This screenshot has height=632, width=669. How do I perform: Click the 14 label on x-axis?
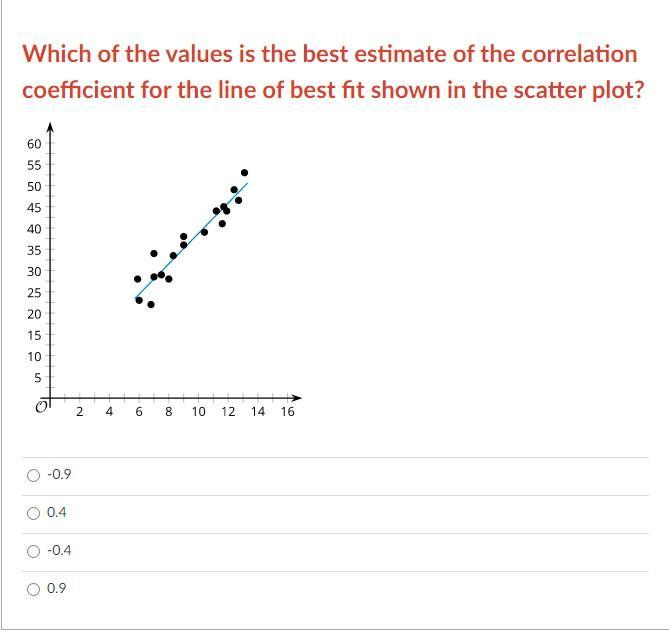tap(258, 411)
